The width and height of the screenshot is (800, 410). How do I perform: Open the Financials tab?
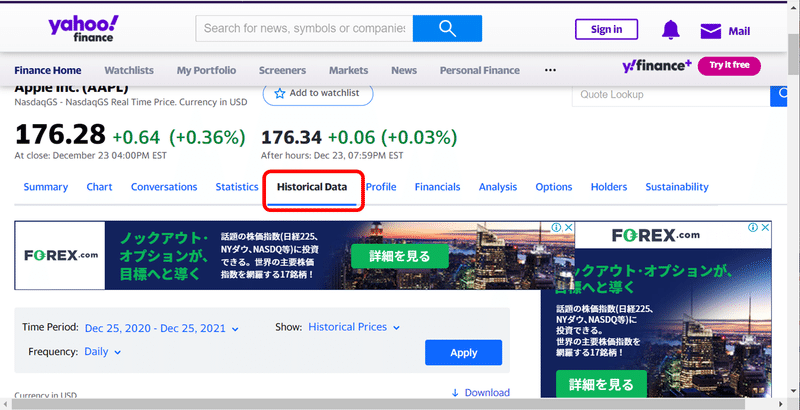437,187
